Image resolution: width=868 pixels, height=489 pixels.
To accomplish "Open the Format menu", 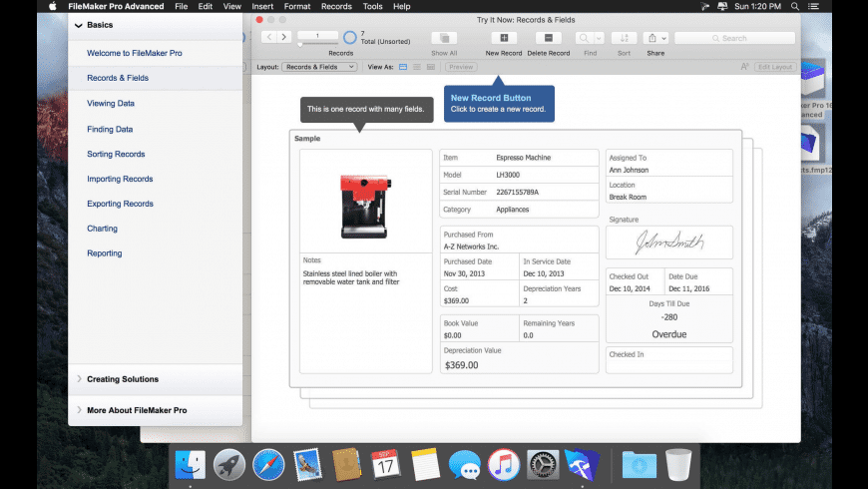I will pos(297,7).
